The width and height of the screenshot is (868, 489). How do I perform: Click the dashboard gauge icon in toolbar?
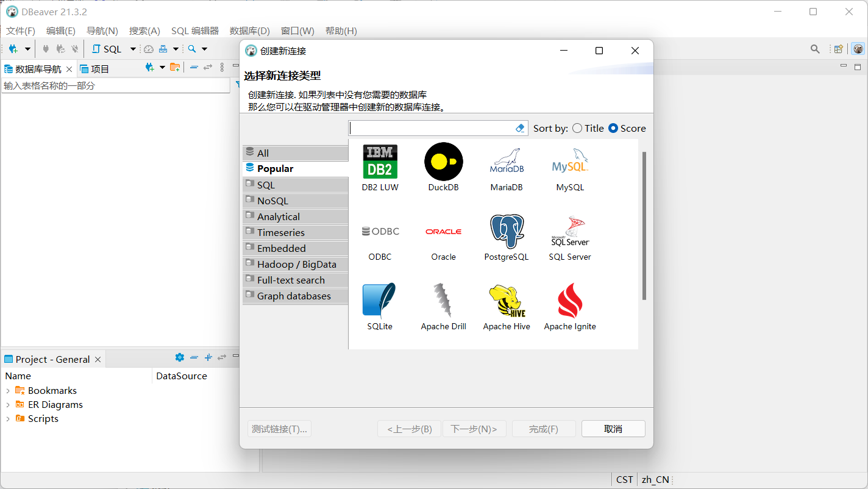tap(148, 49)
